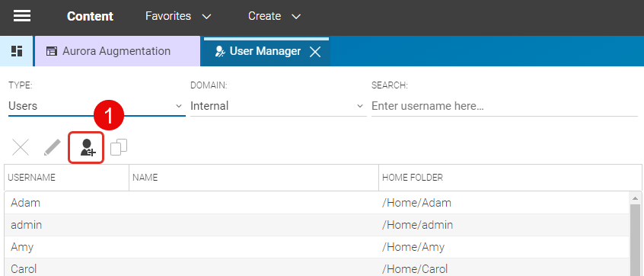The image size is (644, 276).
Task: Click the edit user pencil icon
Action: click(53, 147)
